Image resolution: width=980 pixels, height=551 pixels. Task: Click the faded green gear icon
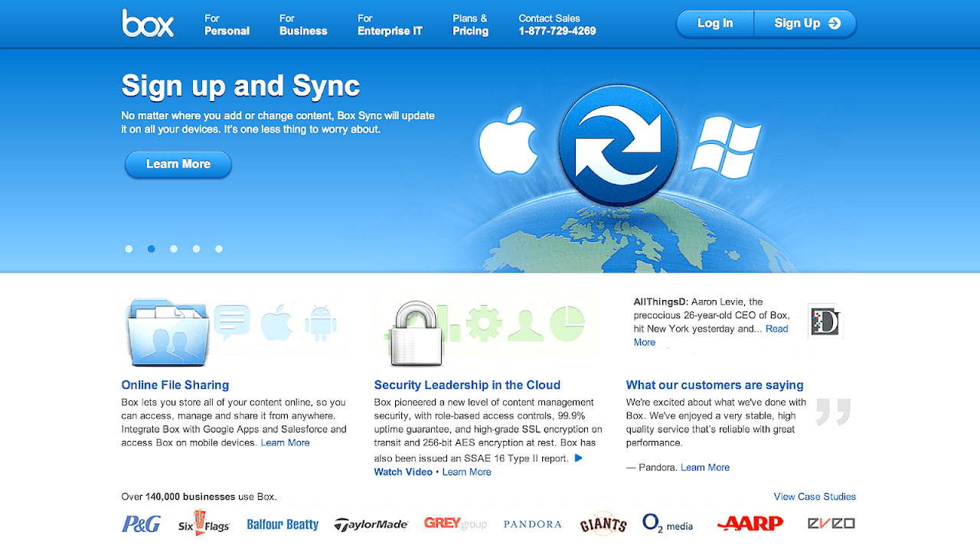coord(483,322)
